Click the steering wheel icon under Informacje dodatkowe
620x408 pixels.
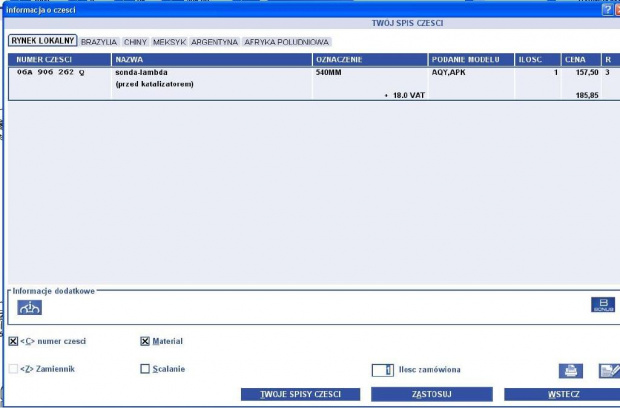pyautogui.click(x=30, y=307)
